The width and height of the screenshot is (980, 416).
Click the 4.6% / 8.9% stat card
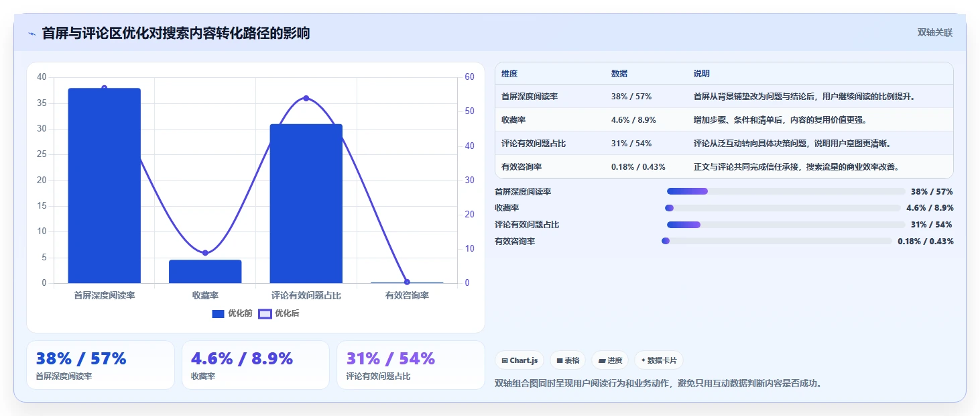point(255,365)
